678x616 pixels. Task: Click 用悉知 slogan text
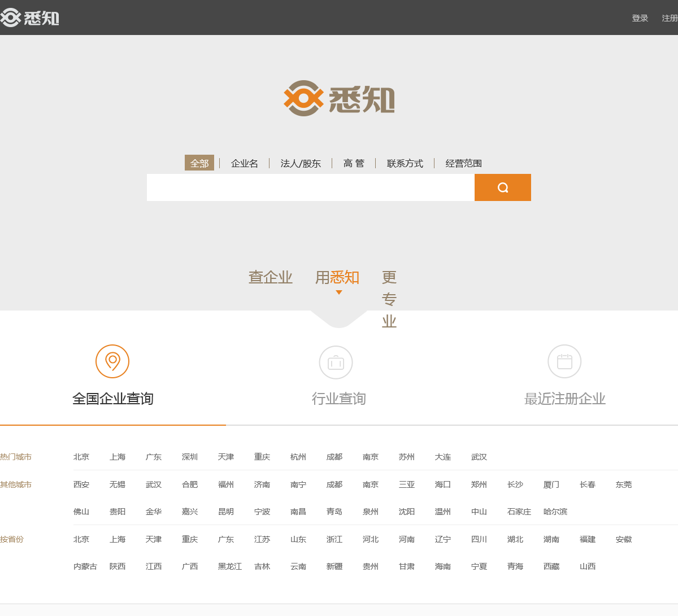pos(337,277)
